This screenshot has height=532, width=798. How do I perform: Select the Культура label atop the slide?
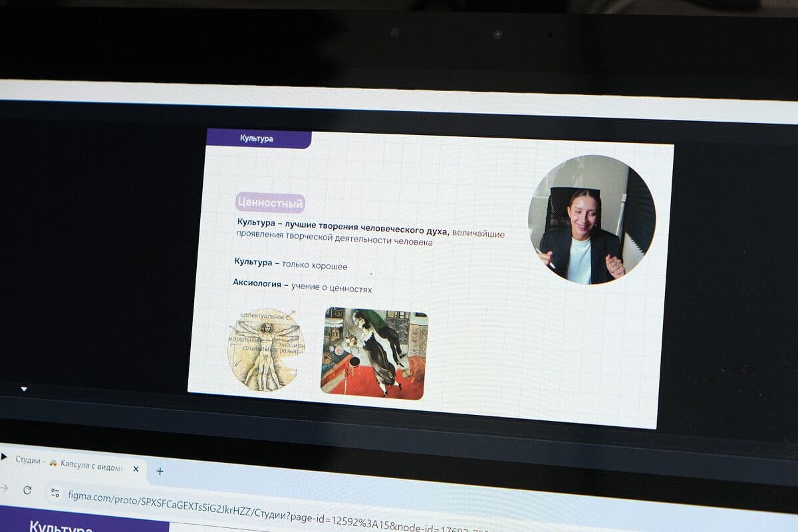[257, 138]
